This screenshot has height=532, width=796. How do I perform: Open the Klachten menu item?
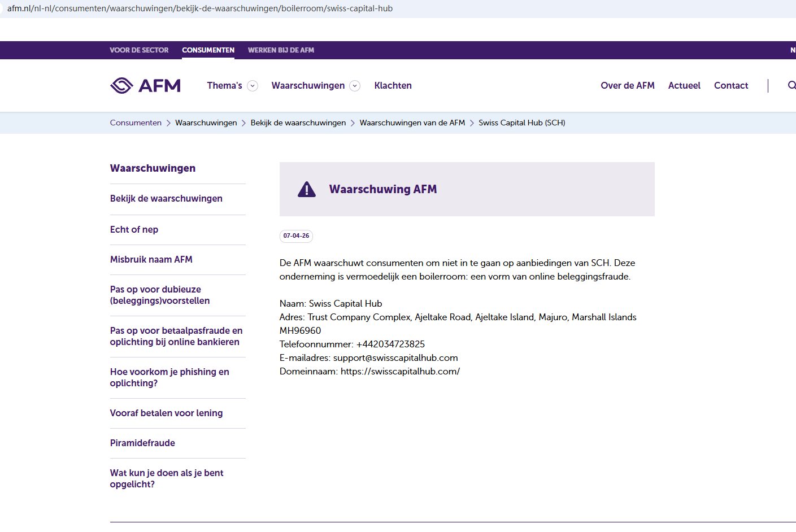393,86
